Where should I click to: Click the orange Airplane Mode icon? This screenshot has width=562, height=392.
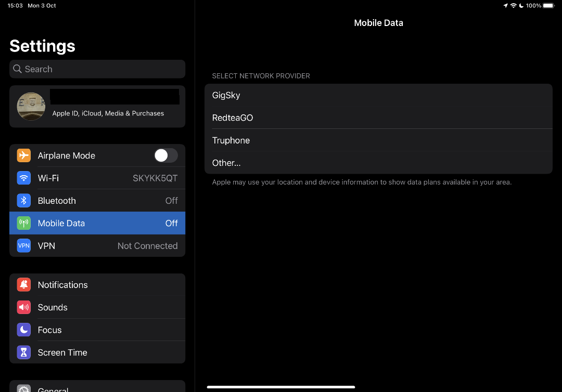pos(23,155)
